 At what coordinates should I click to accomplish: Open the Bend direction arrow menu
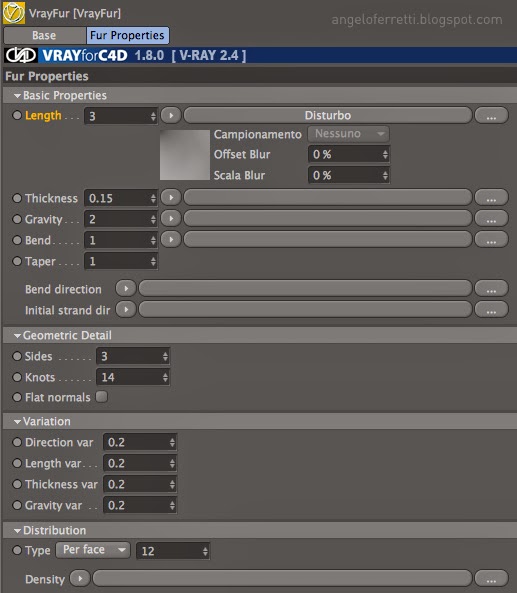(x=126, y=289)
